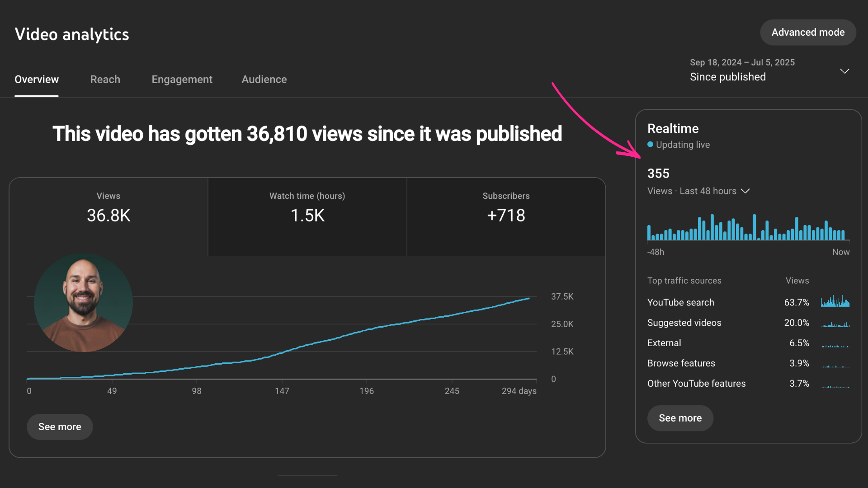The image size is (868, 488).
Task: Click the 20.0% Suggested videos value
Action: (x=797, y=323)
